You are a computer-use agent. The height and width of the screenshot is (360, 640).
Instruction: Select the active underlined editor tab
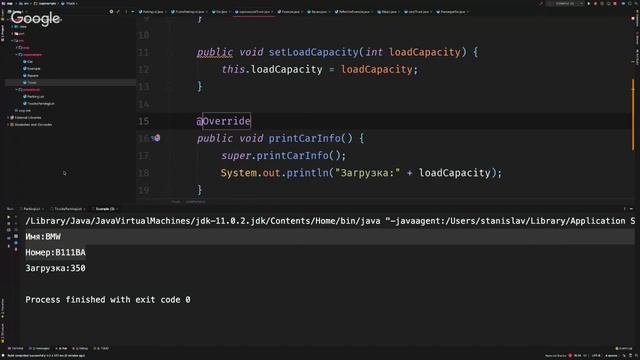(253, 12)
